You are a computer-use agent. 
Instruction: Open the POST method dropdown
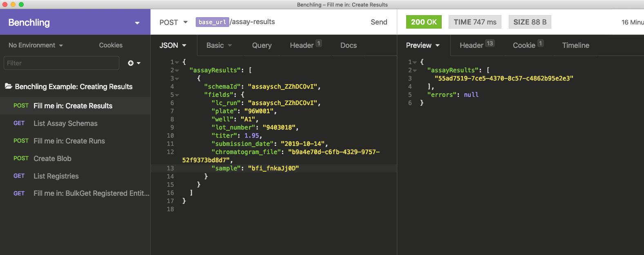pos(173,22)
